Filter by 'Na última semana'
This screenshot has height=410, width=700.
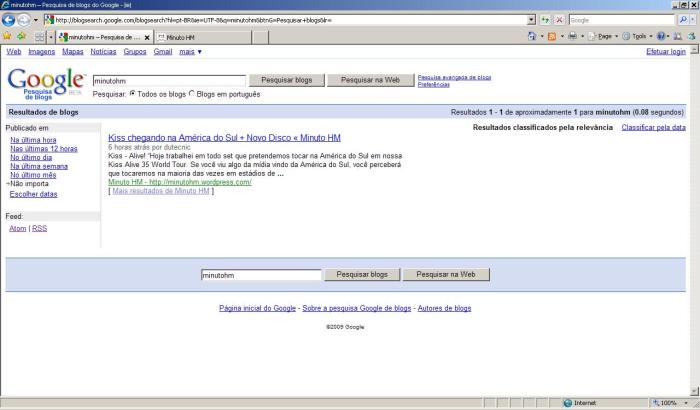39,166
